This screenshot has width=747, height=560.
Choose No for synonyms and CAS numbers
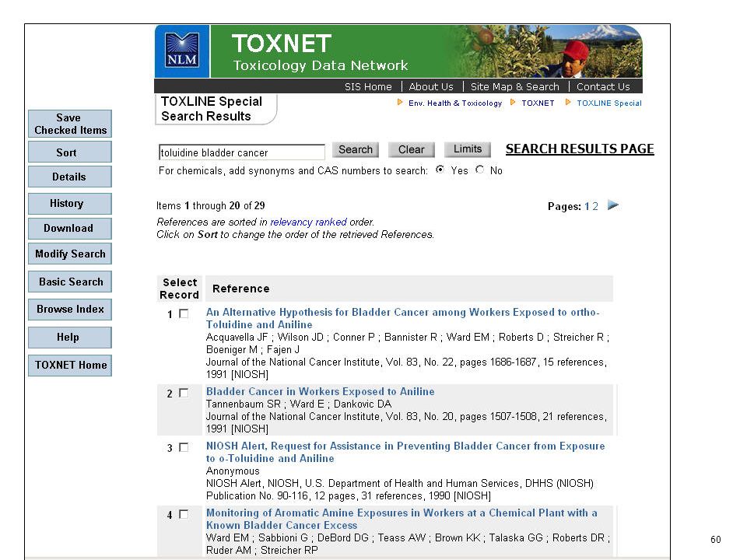point(480,170)
